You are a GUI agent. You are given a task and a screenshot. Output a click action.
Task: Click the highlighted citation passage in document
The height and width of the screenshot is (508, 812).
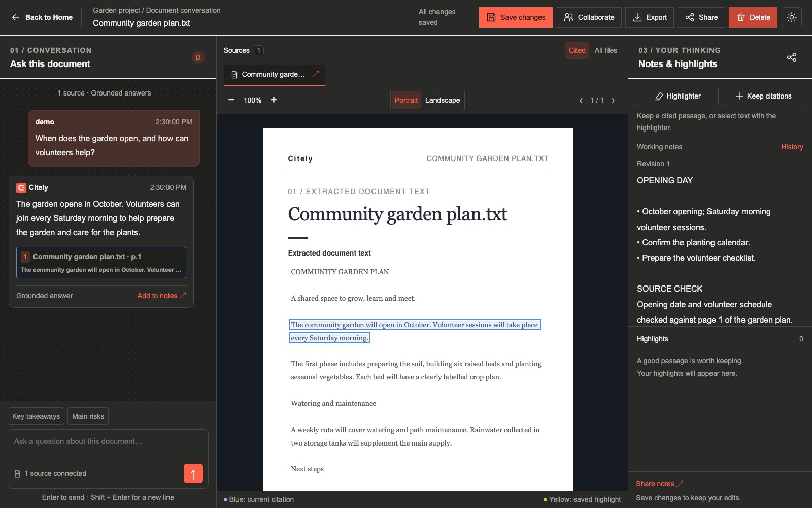point(415,331)
